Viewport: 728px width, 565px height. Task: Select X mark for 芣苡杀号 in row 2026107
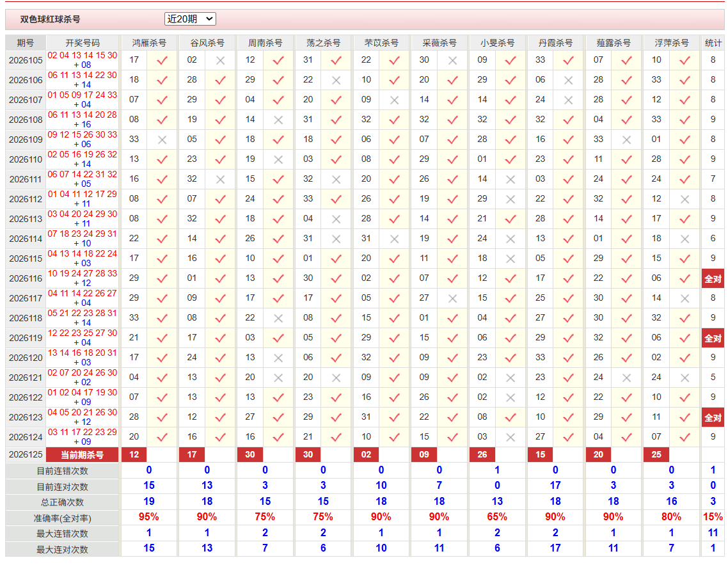coord(395,100)
